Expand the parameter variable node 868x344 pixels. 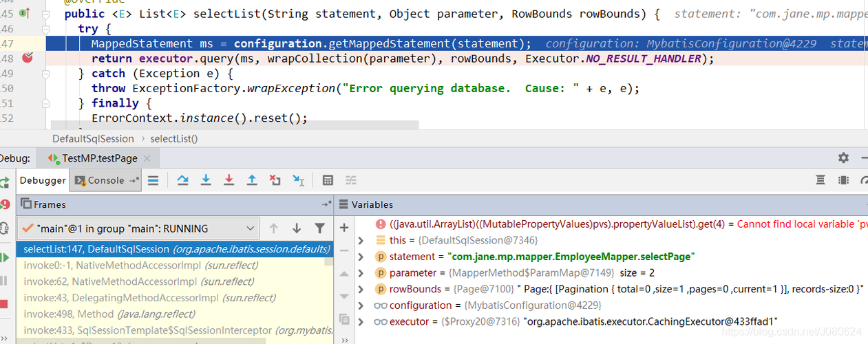(x=361, y=273)
